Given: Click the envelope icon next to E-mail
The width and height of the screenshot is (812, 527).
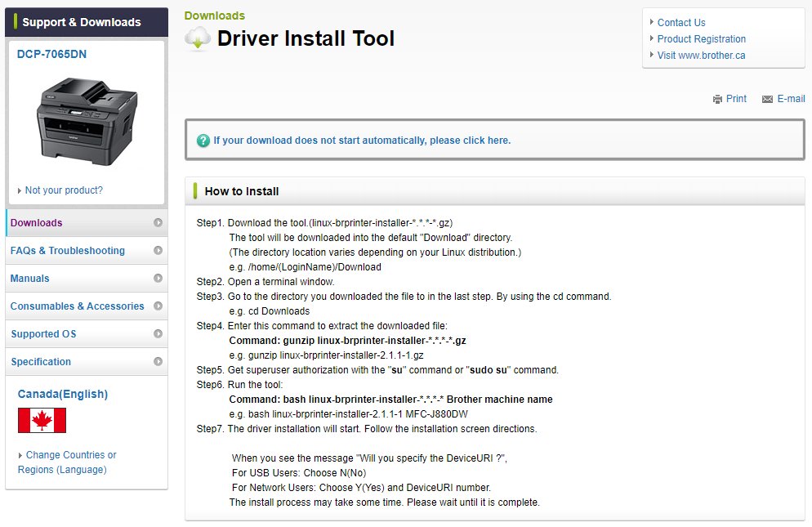Looking at the screenshot, I should coord(767,100).
